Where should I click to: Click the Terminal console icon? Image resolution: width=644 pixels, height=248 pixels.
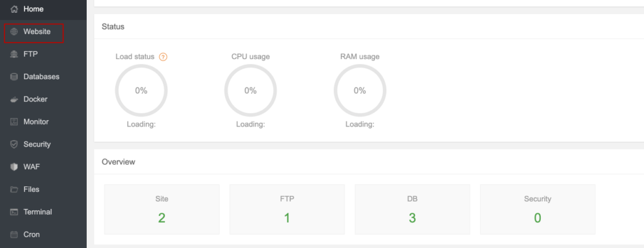tap(14, 212)
